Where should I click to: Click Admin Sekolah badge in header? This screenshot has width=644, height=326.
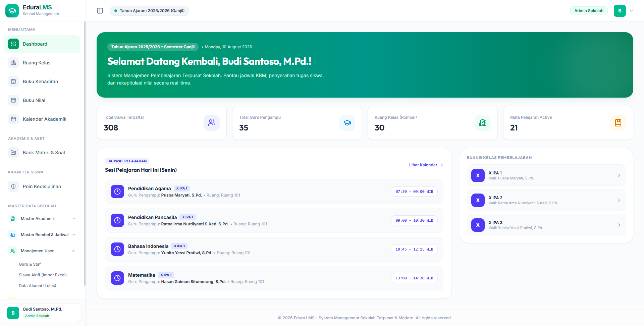click(x=589, y=11)
